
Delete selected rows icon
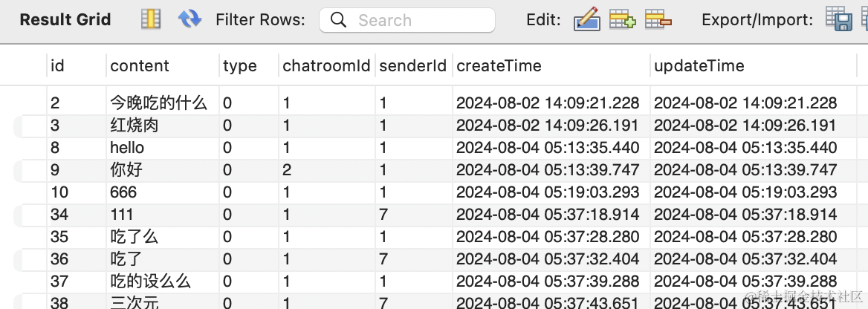tap(658, 20)
